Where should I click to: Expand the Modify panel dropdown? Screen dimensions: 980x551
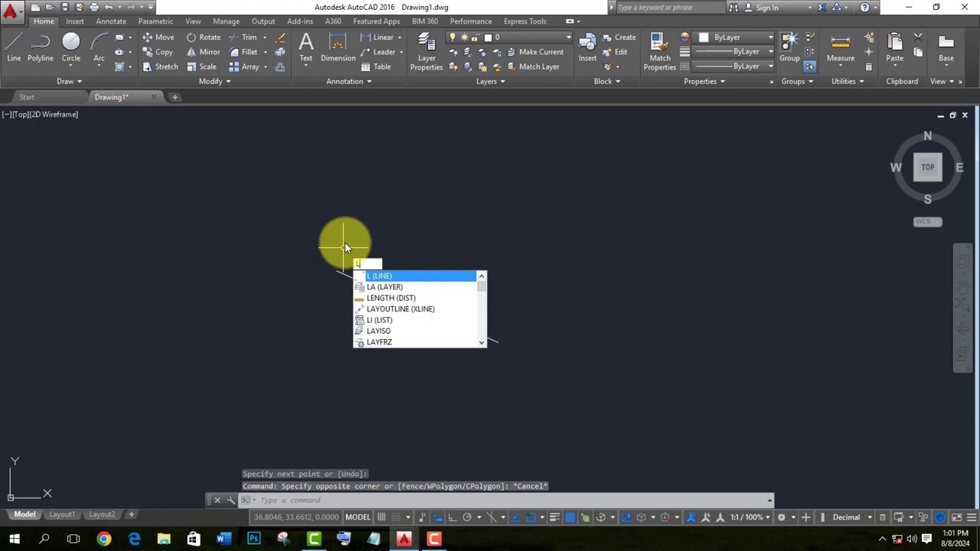coord(214,81)
